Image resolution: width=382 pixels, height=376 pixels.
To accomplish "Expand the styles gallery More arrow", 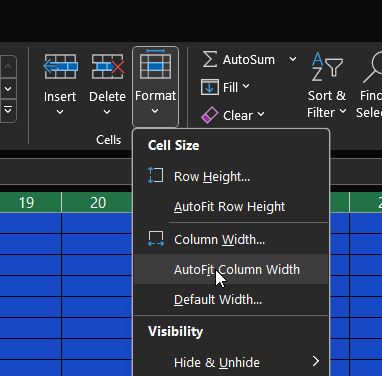I will coord(8,110).
